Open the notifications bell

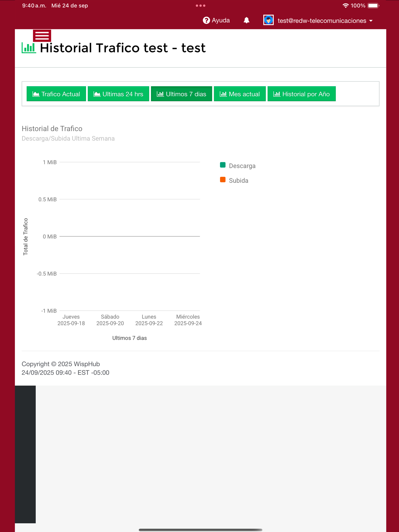(246, 20)
